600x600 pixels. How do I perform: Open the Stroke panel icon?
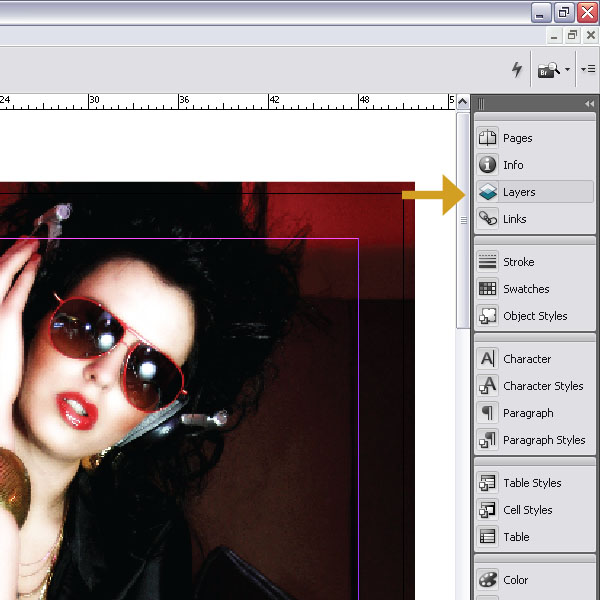point(488,262)
